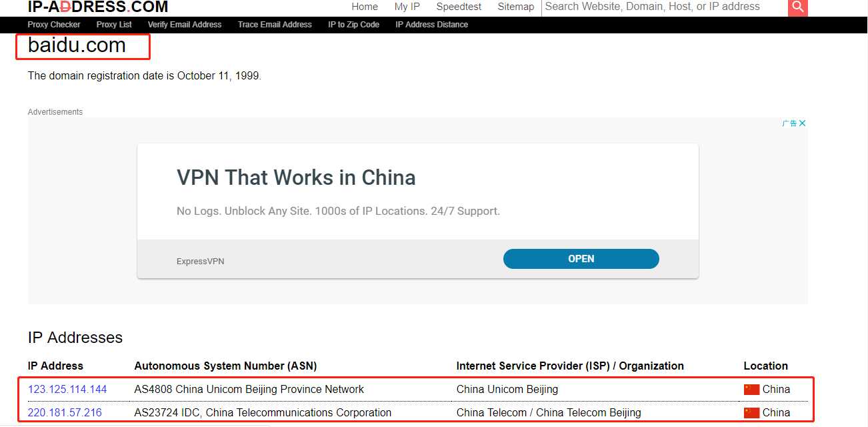Open the ad info icon beside the X
The height and width of the screenshot is (427, 868).
click(789, 123)
